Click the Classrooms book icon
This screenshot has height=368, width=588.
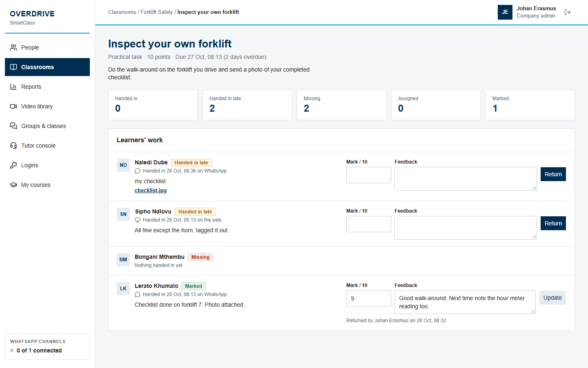(x=13, y=67)
